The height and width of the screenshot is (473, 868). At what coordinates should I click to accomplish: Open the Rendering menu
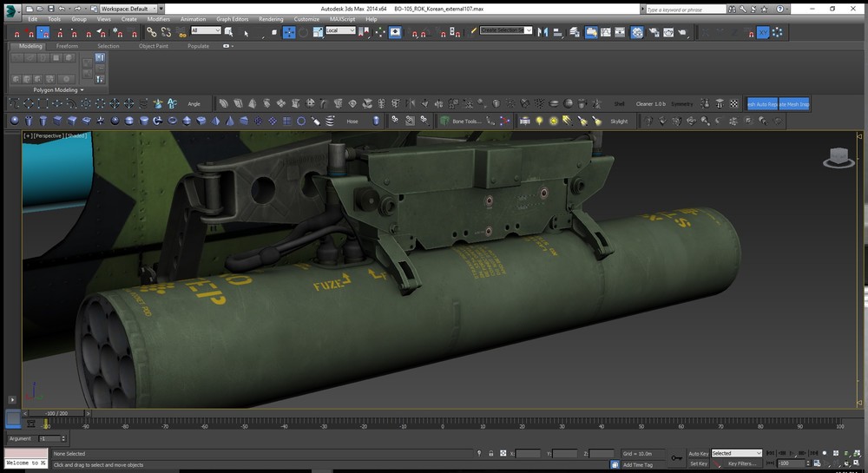[271, 18]
